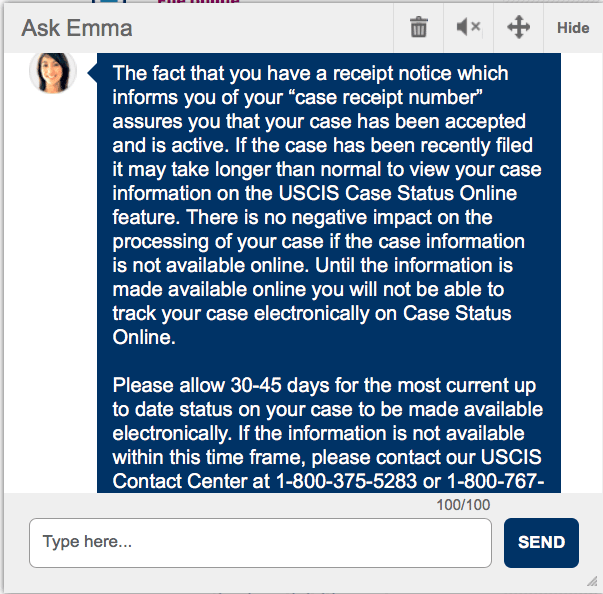Click Emma's avatar photo
603x594 pixels.
(x=53, y=72)
